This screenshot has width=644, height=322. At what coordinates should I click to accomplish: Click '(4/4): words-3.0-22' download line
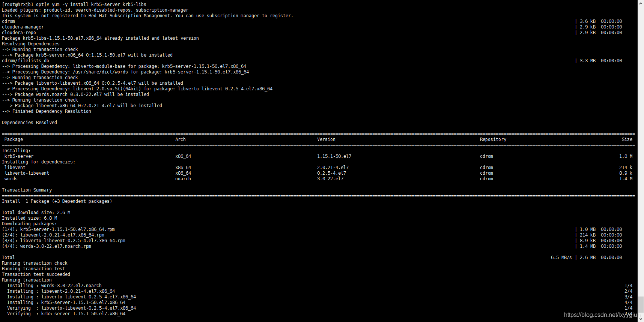[x=47, y=246]
